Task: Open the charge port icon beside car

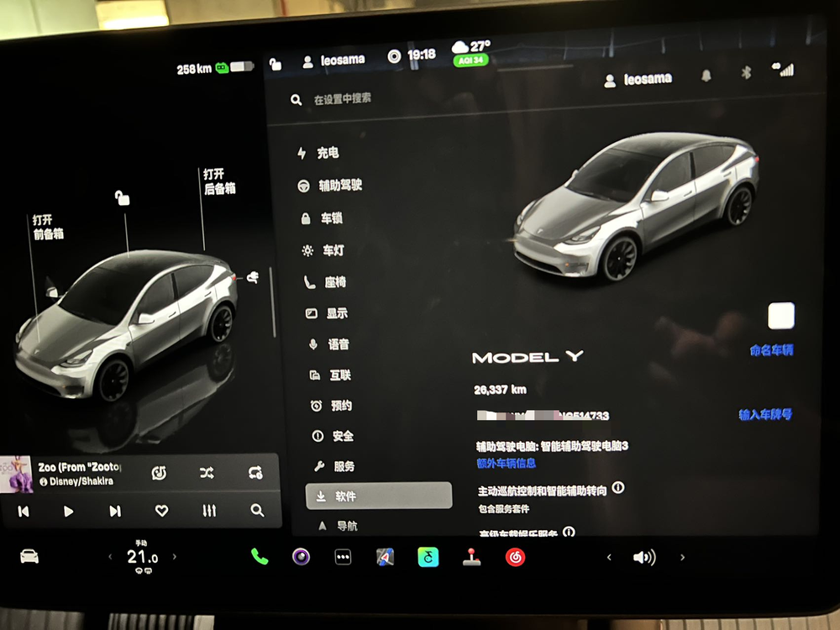Action: tap(252, 277)
